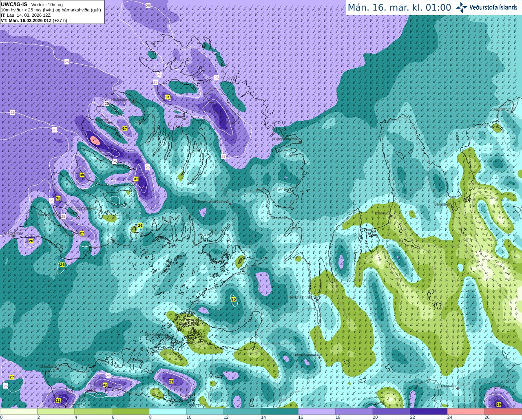Viewport: 522px width, 420px height.
Task: Click the Veðurstofa Íslands logo text
Action: [x=493, y=7]
